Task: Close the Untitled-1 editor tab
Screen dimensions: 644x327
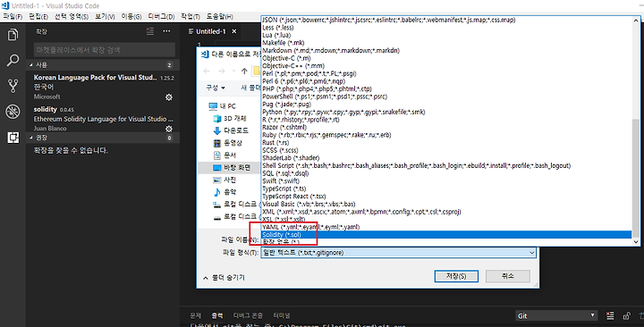Action: tap(234, 31)
